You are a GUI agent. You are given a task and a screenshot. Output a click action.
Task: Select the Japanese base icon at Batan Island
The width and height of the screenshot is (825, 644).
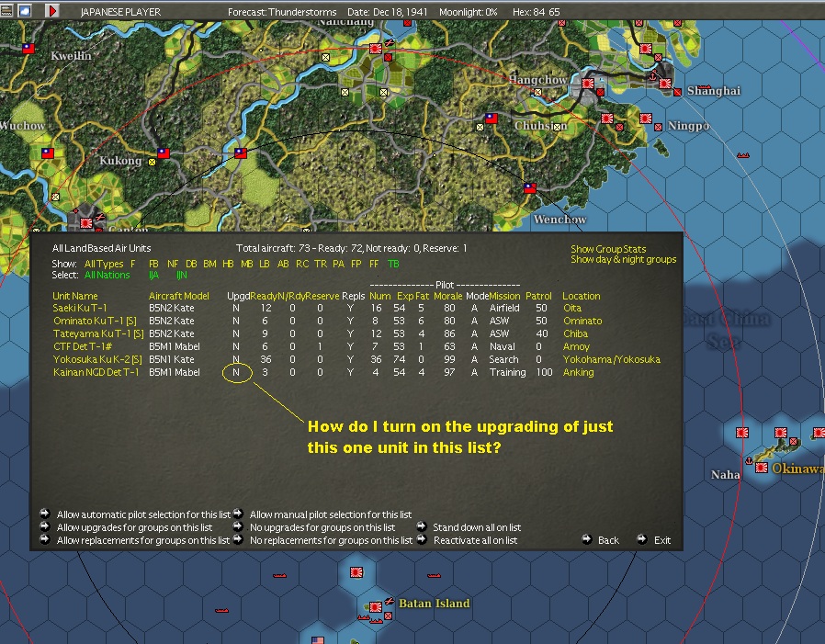tap(375, 607)
